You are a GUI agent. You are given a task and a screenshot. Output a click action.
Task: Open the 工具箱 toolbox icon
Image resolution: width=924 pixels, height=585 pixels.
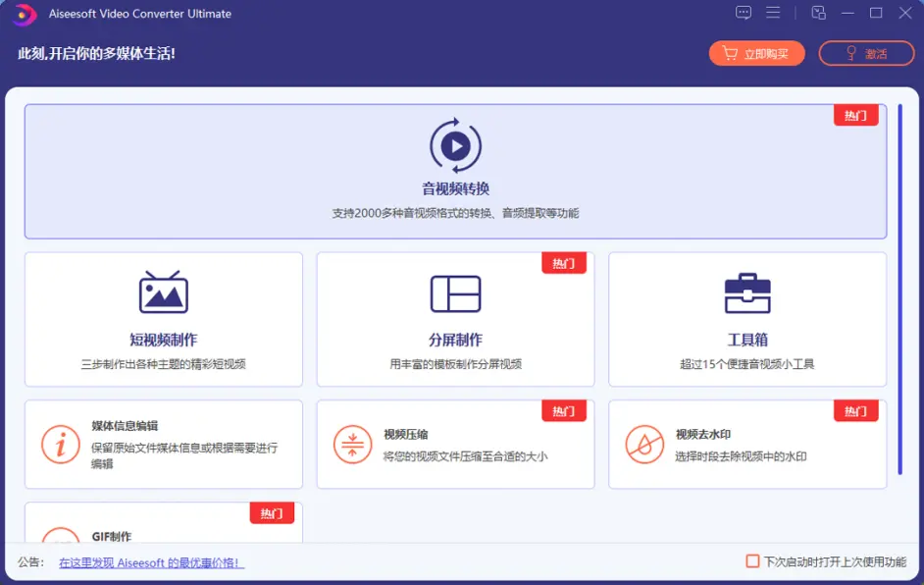(x=747, y=293)
